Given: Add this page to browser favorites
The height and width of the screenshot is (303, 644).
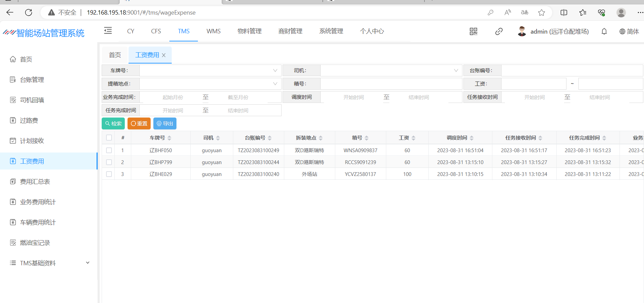Looking at the screenshot, I should (x=542, y=13).
